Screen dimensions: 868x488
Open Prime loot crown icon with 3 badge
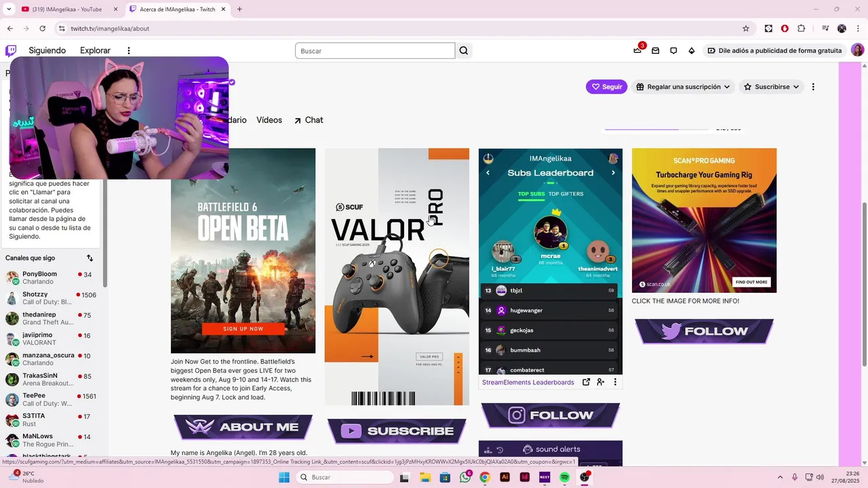[637, 50]
